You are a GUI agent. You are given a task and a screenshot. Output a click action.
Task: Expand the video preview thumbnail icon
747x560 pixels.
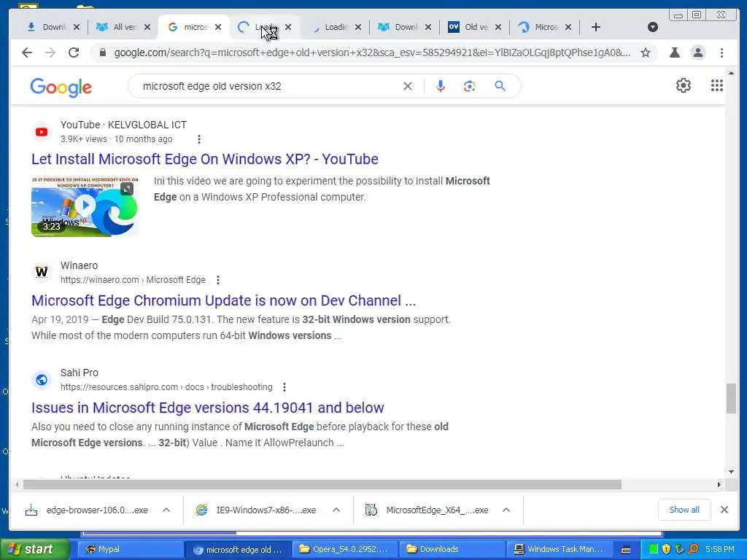tap(127, 189)
